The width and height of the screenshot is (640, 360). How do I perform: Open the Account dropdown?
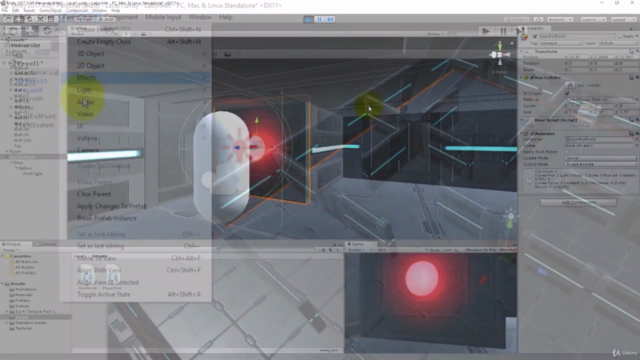(x=560, y=19)
